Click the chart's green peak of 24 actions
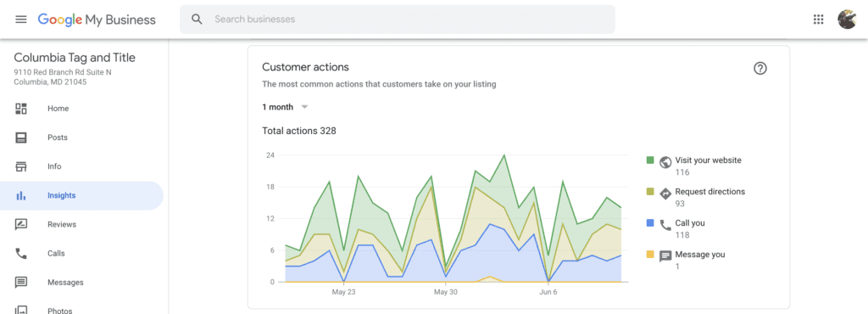This screenshot has width=868, height=314. [x=504, y=155]
